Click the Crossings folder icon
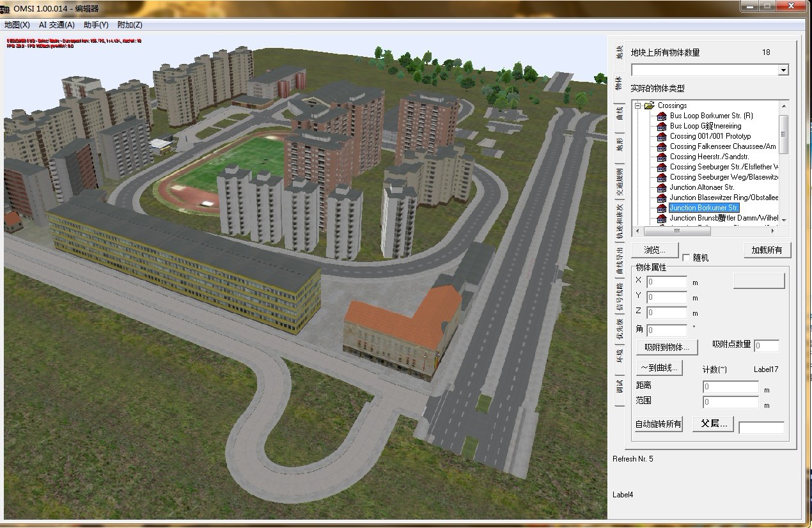This screenshot has width=812, height=528. [650, 105]
